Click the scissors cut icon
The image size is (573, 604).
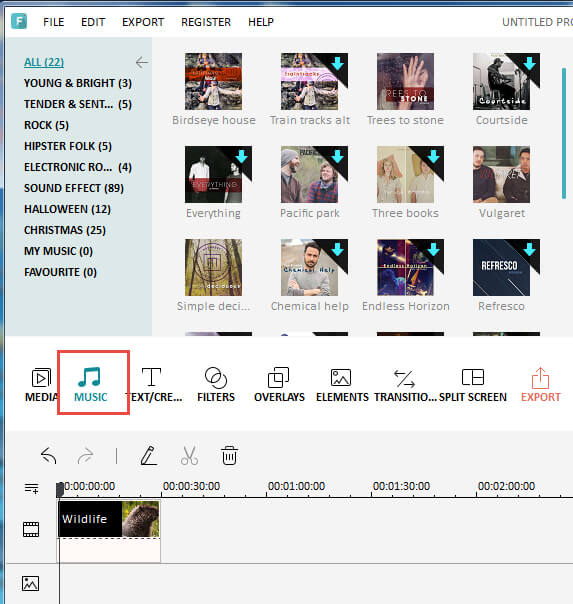coord(189,456)
